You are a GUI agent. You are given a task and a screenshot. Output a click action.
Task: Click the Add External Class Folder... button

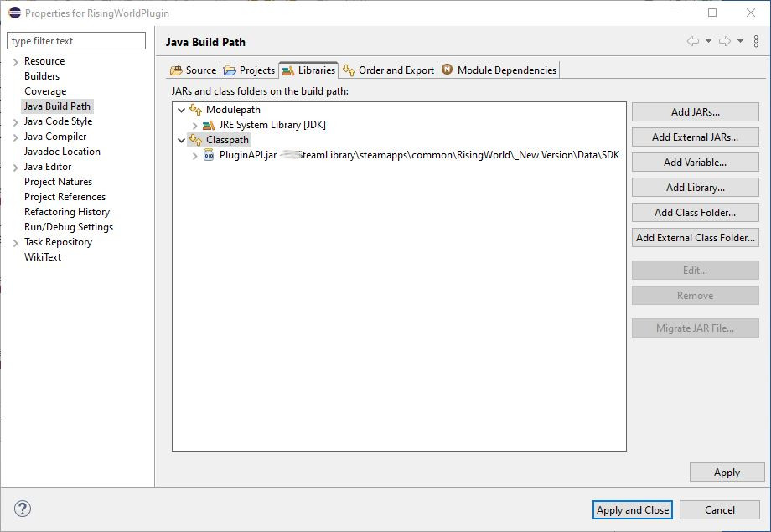696,237
